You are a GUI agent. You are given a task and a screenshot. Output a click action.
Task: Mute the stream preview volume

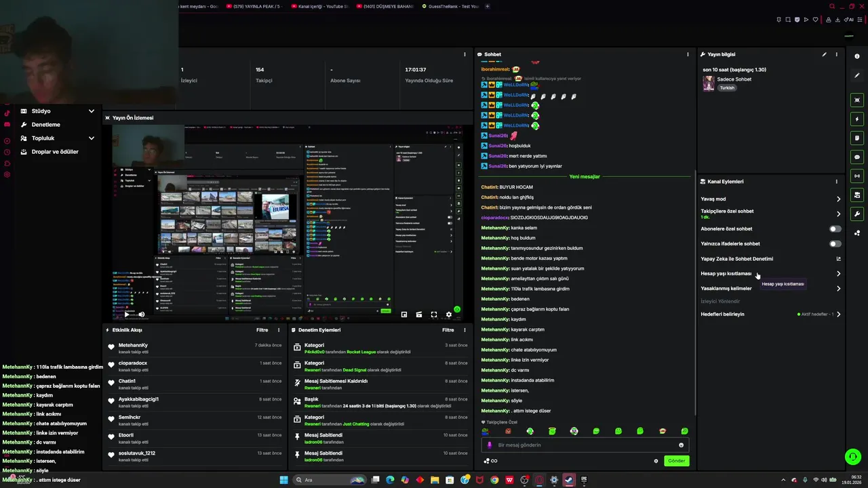141,314
